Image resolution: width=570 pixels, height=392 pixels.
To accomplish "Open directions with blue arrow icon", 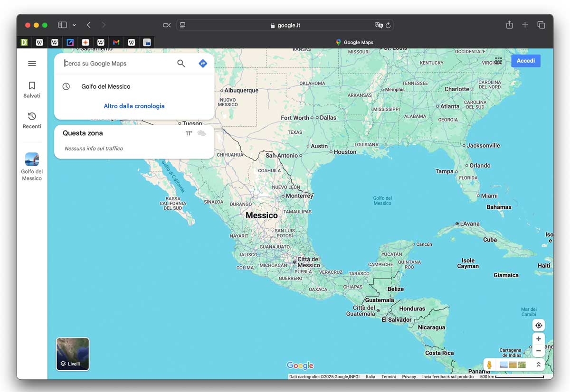I will (x=203, y=64).
